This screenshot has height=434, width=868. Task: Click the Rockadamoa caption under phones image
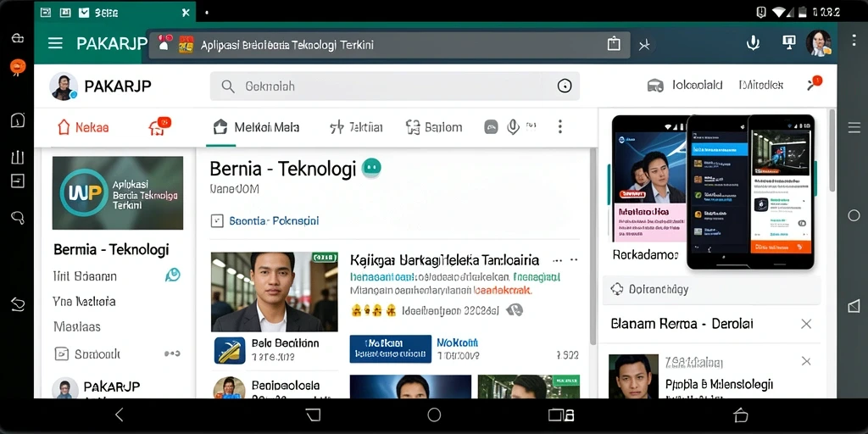coord(645,254)
